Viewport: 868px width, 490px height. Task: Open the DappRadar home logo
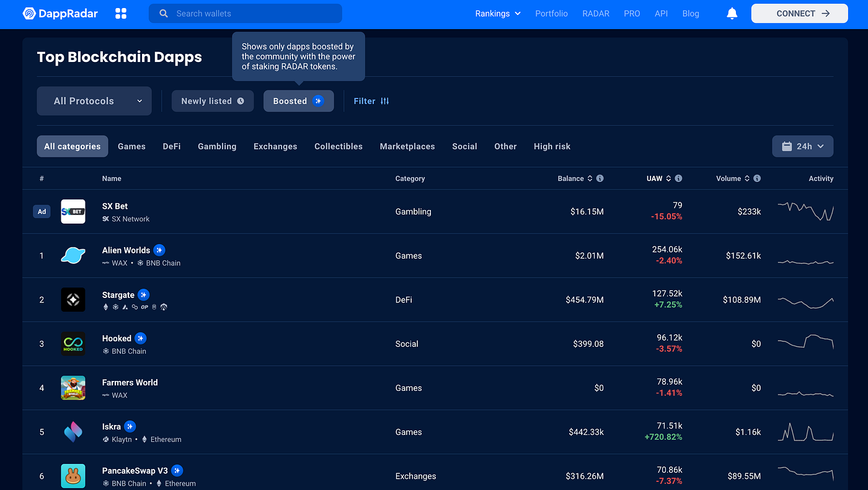[x=60, y=13]
